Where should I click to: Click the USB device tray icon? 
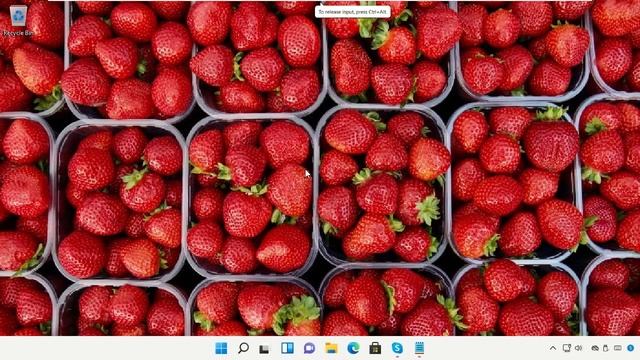[x=606, y=348]
